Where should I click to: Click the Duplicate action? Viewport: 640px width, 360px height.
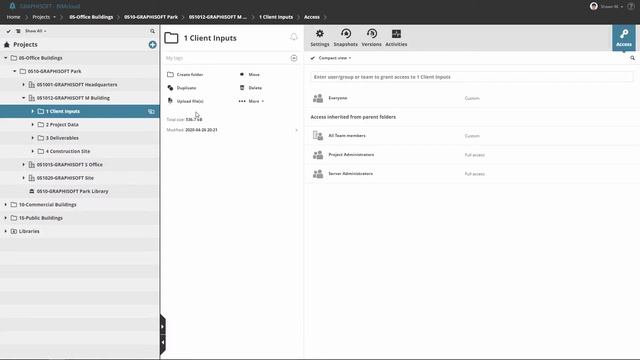pyautogui.click(x=182, y=88)
